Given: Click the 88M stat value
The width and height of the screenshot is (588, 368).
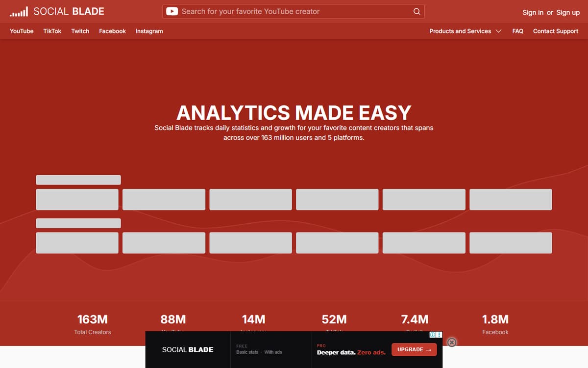Looking at the screenshot, I should pyautogui.click(x=173, y=319).
